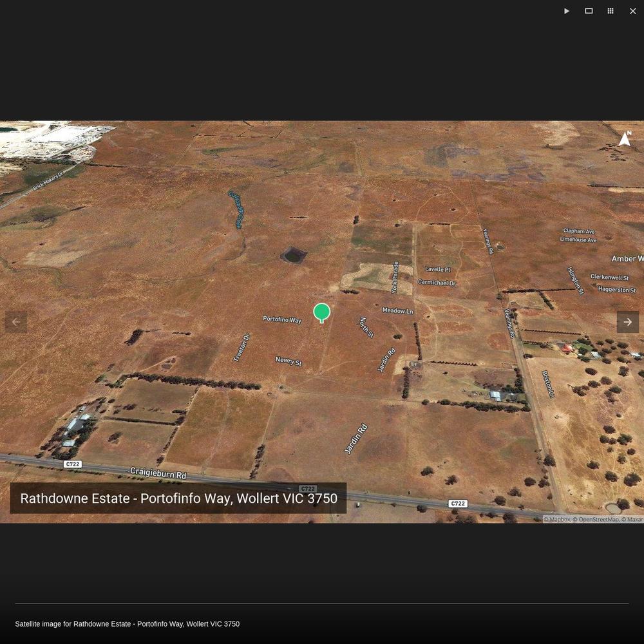Click the satellite map image
The width and height of the screenshot is (644, 644).
pos(322,322)
